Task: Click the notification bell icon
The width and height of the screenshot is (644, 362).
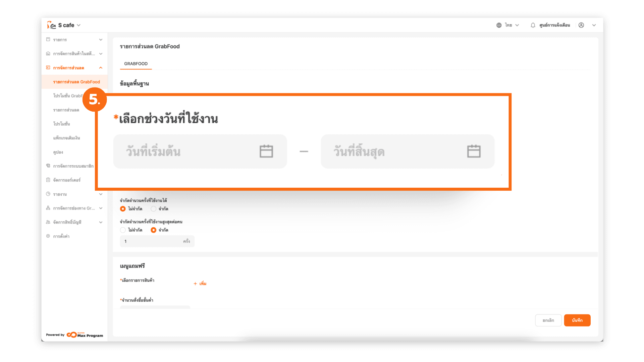Action: pyautogui.click(x=533, y=25)
